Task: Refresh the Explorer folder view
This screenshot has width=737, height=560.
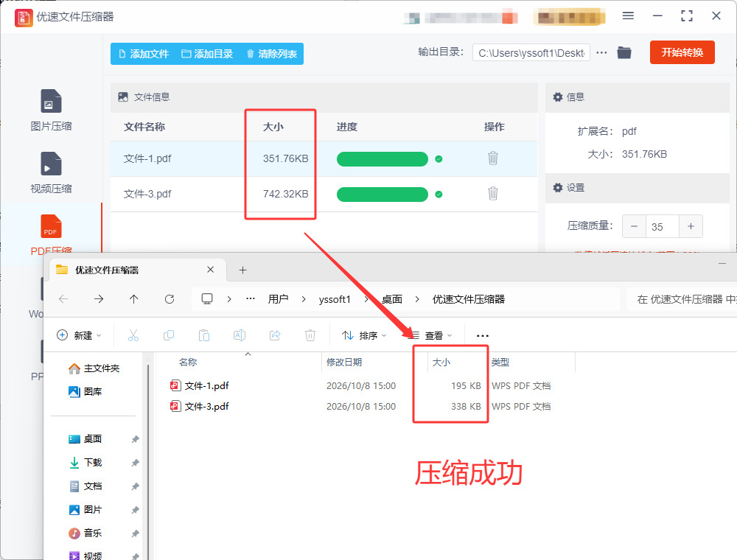Action: pyautogui.click(x=170, y=299)
